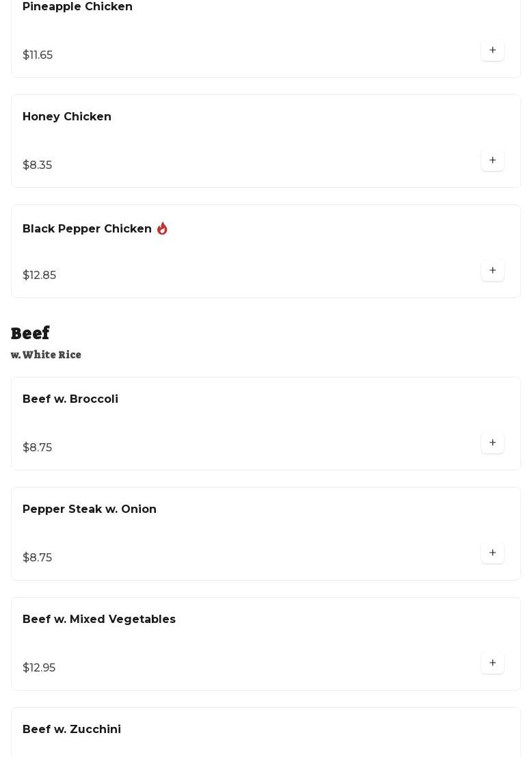
Task: Click the $12.95 price label
Action: point(39,667)
